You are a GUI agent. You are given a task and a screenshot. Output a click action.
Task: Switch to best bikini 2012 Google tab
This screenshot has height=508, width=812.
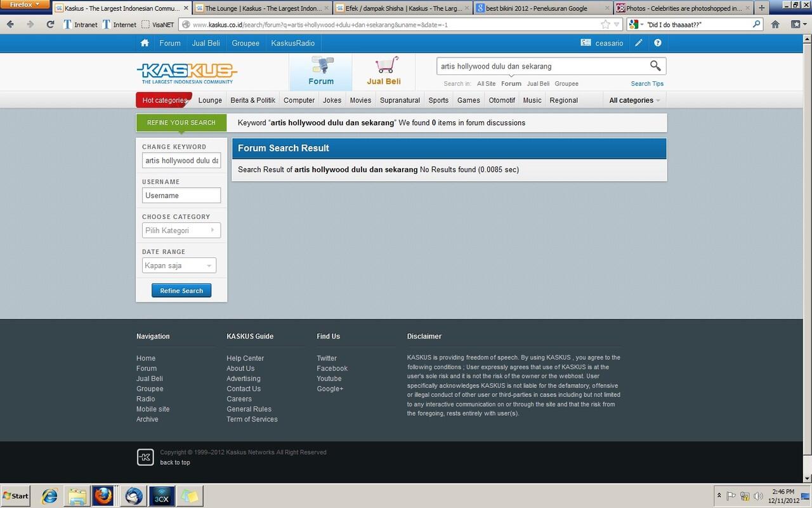click(x=542, y=8)
